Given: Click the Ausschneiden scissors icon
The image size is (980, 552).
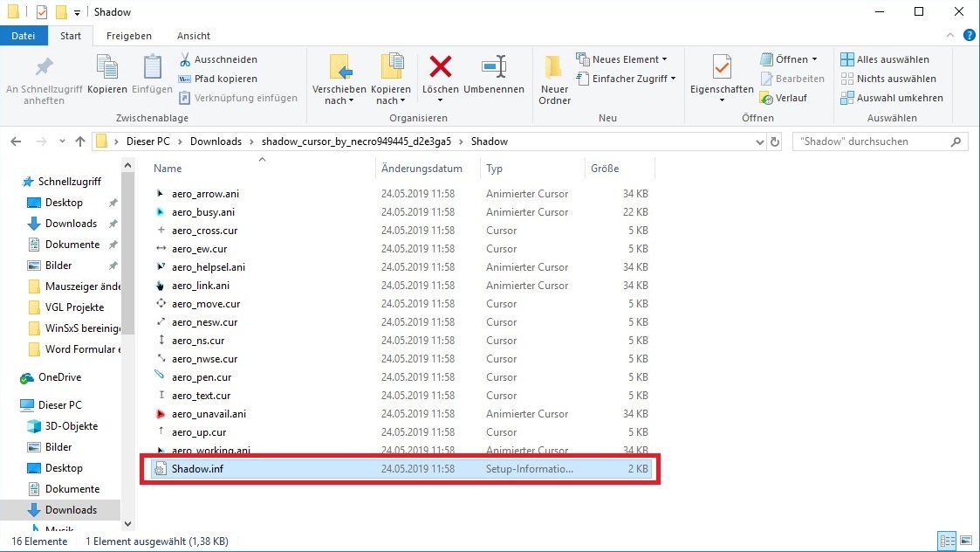Looking at the screenshot, I should tap(186, 59).
